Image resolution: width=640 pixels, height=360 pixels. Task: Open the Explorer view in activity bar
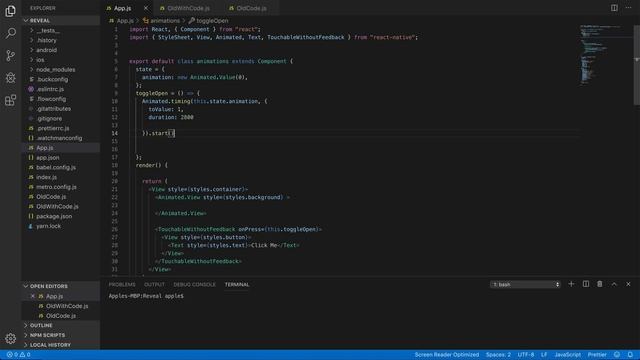click(11, 11)
